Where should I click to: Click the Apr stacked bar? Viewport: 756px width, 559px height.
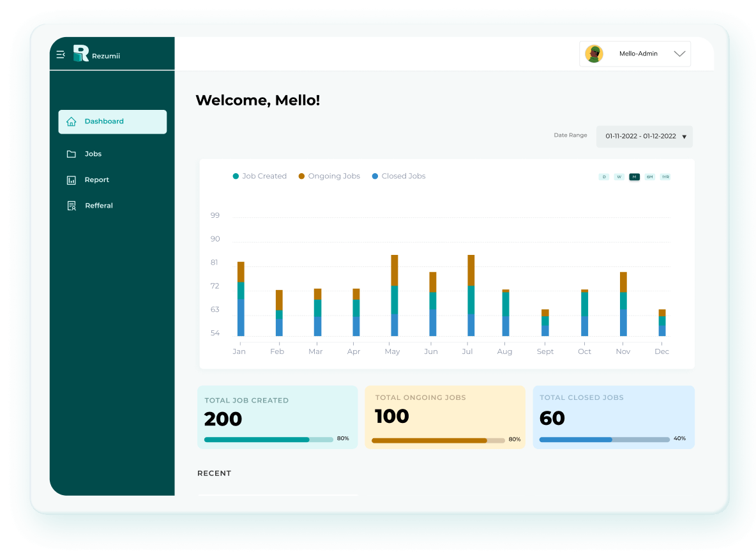point(356,312)
